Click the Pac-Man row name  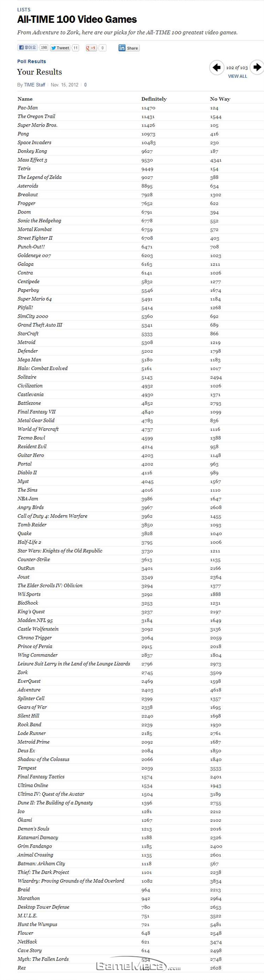click(28, 108)
